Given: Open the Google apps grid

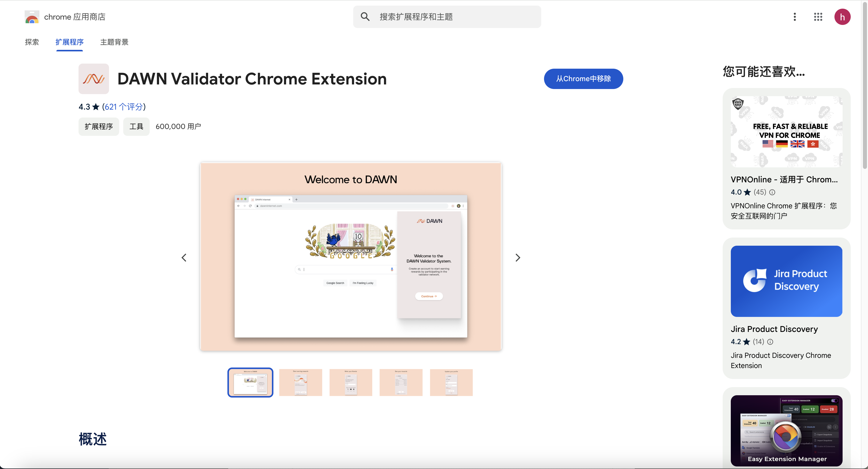Looking at the screenshot, I should click(x=818, y=17).
